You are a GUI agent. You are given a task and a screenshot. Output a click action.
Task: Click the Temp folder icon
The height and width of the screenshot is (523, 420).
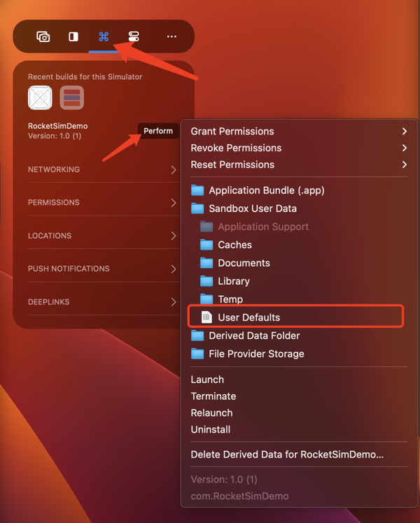pos(206,299)
